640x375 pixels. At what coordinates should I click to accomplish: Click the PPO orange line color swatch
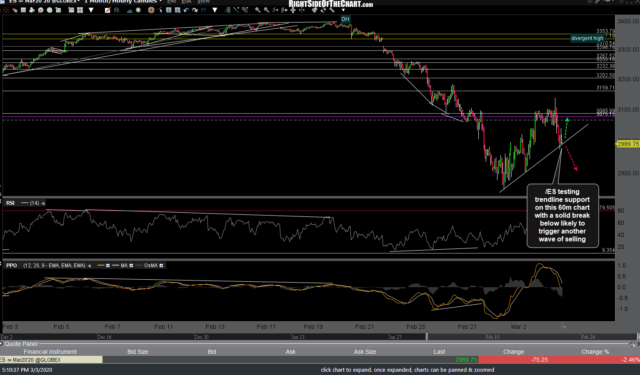pos(101,266)
